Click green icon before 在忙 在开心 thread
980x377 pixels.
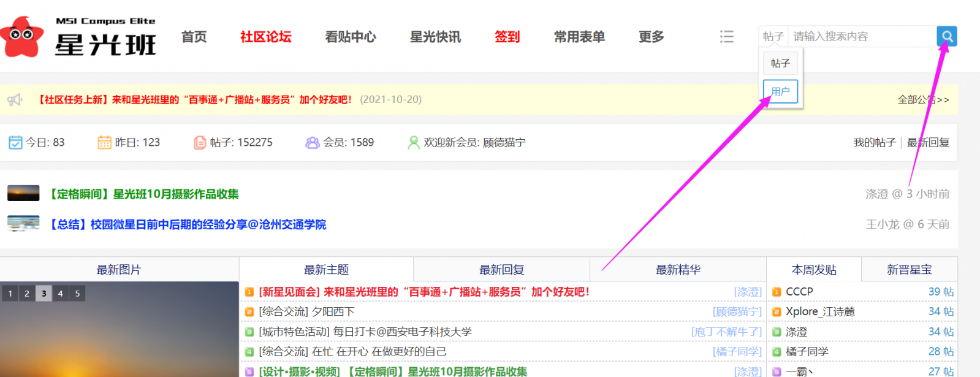[249, 351]
